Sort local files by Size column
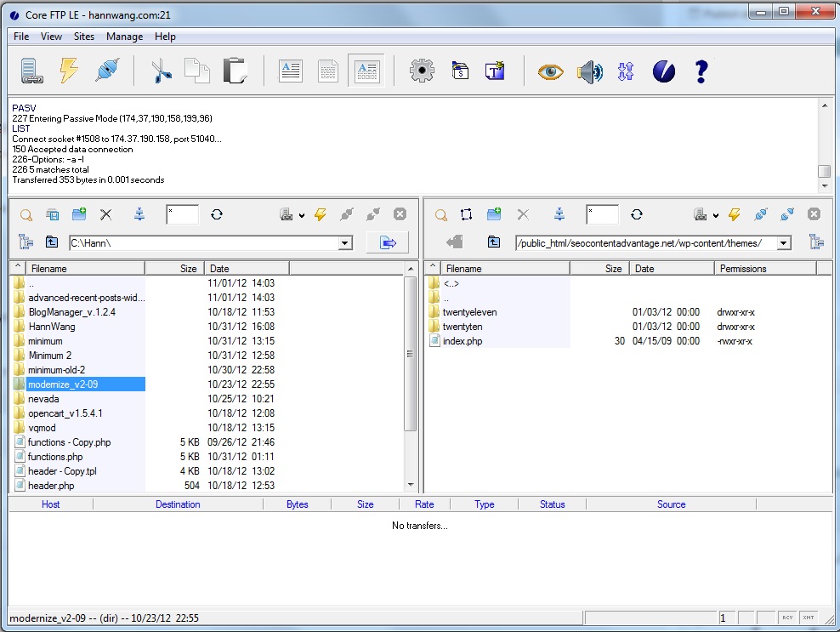 click(x=175, y=269)
